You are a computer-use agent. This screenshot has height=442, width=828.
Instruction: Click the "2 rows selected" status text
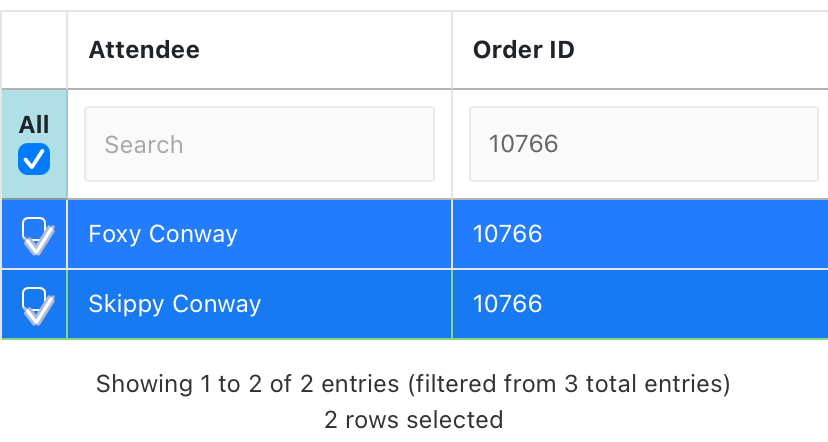point(413,419)
